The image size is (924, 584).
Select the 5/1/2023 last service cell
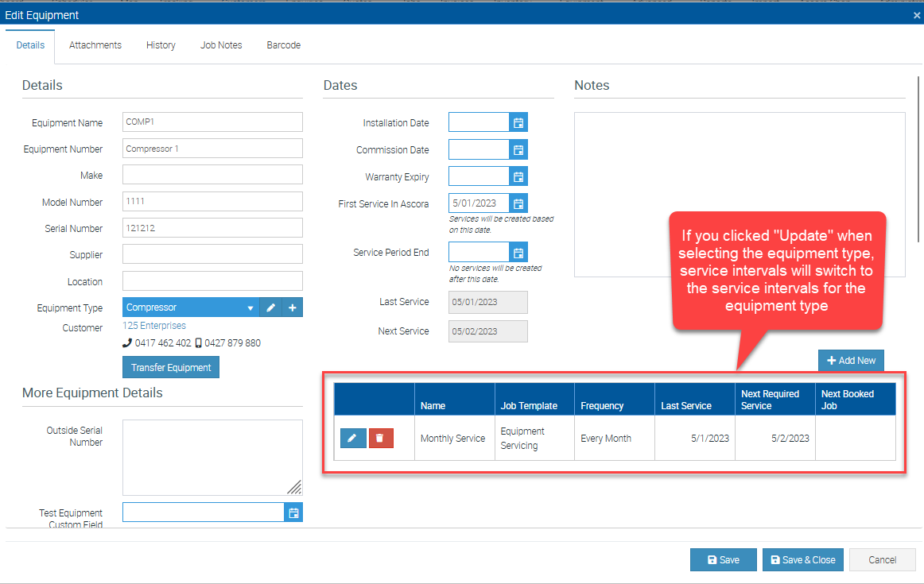point(695,438)
